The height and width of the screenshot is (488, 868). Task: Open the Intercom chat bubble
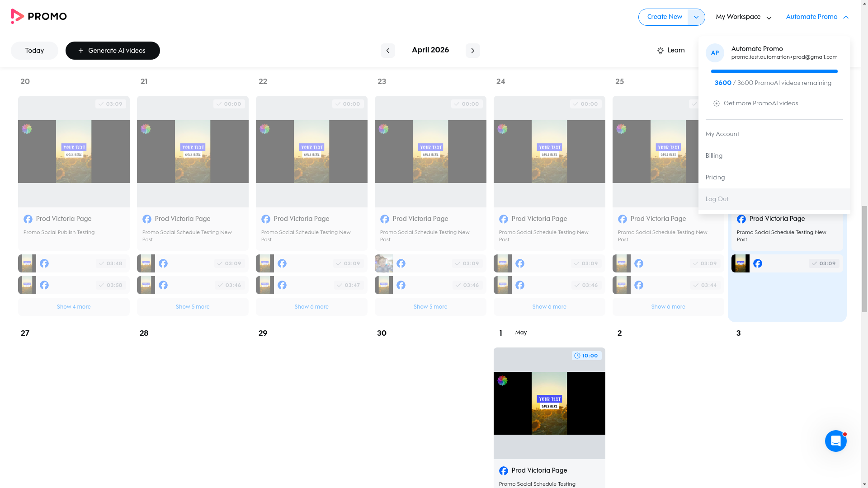coord(836,441)
